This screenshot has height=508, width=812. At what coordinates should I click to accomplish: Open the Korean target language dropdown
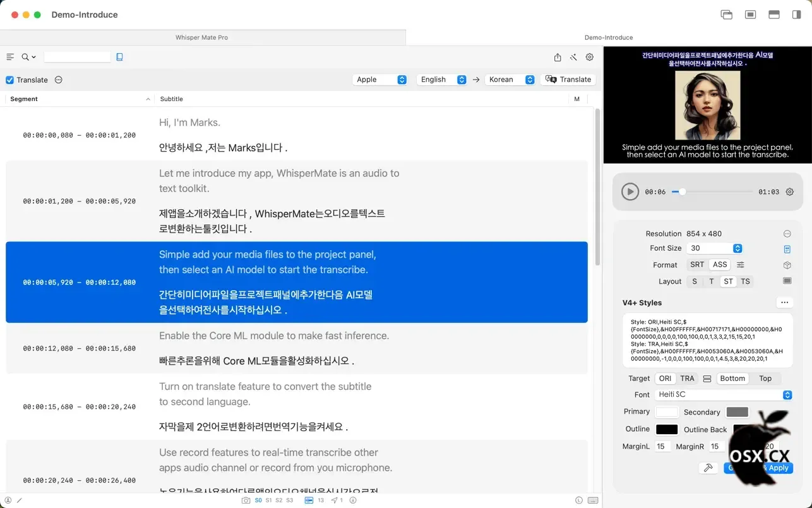pos(510,80)
